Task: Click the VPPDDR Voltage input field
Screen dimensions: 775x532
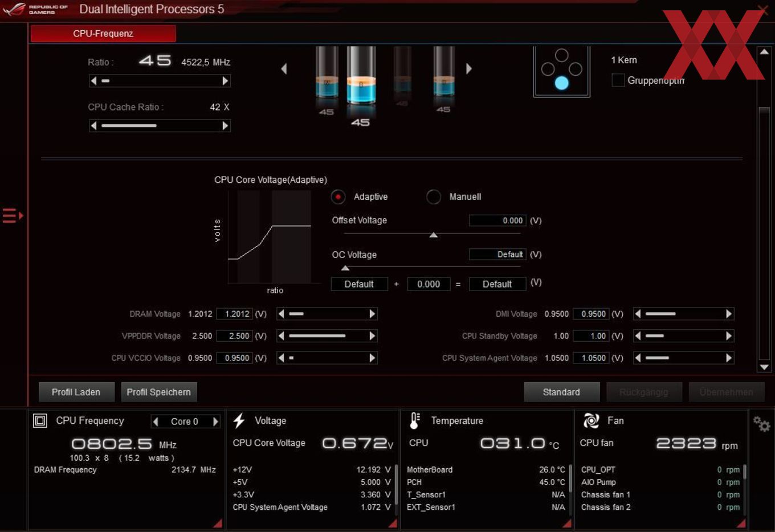Action: pyautogui.click(x=234, y=336)
